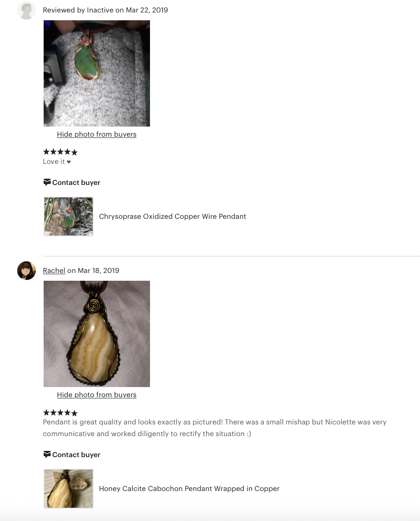Open the green pendant buyer review photo
Image resolution: width=420 pixels, height=521 pixels.
97,73
